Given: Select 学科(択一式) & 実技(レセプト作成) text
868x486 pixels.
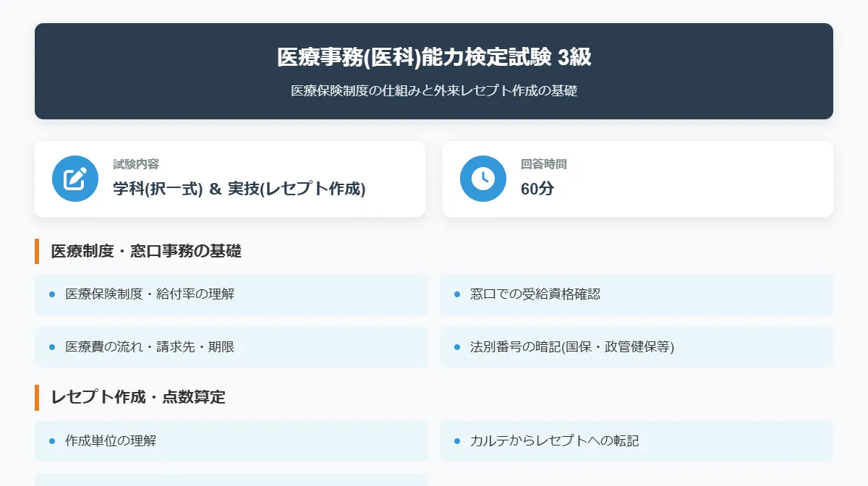Looking at the screenshot, I should 239,189.
